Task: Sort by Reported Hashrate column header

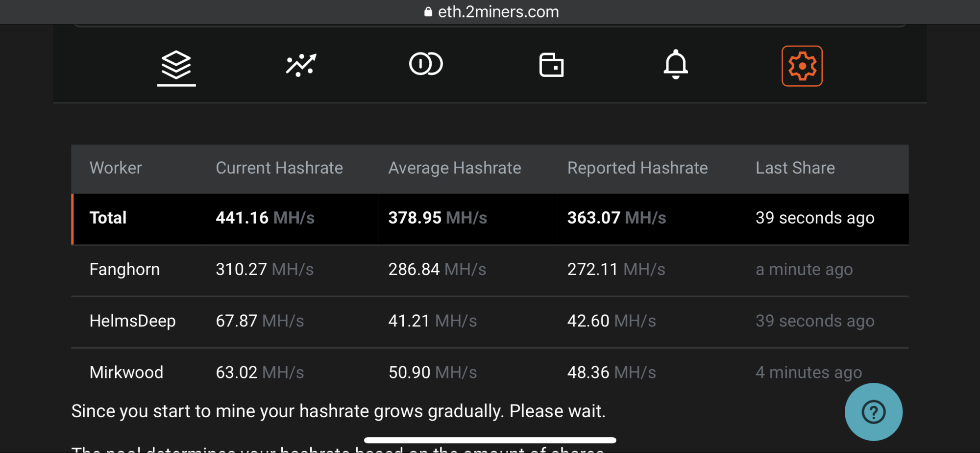Action: coord(637,168)
